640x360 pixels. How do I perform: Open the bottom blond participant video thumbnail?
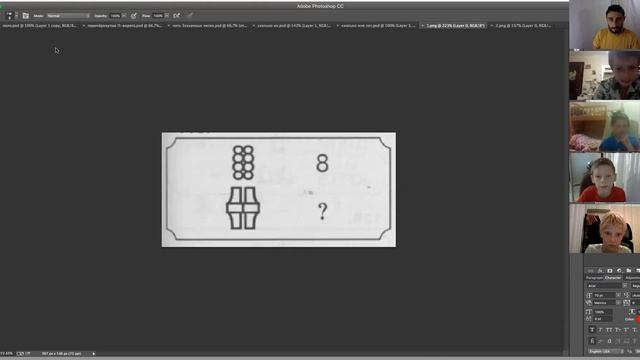pyautogui.click(x=604, y=229)
